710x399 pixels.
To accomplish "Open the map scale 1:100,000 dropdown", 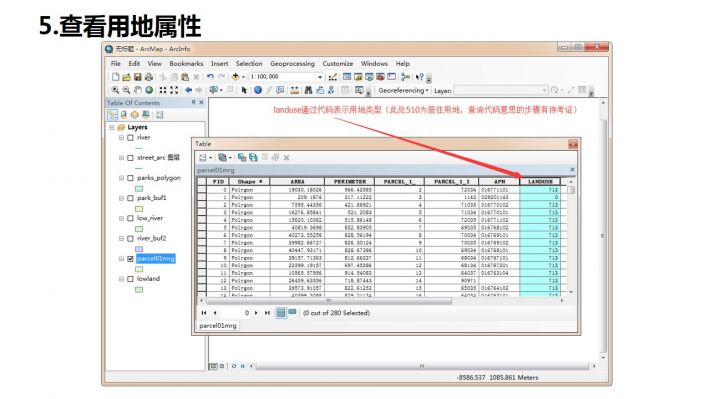I will (x=320, y=77).
